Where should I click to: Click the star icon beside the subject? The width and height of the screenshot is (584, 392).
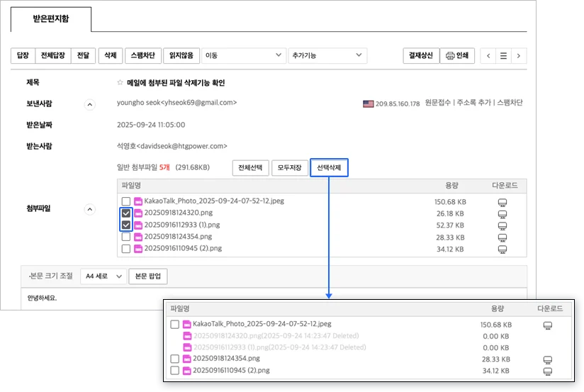120,83
